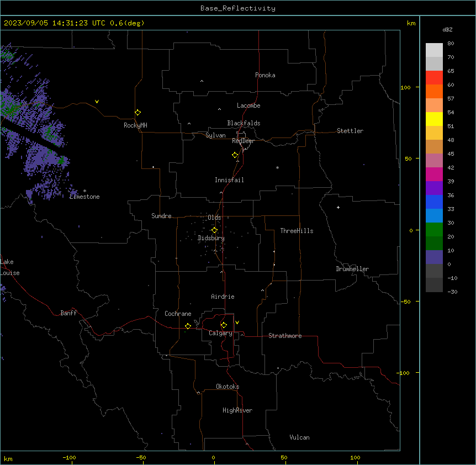Pick the magenta swatch in dBZ legend

(434, 174)
